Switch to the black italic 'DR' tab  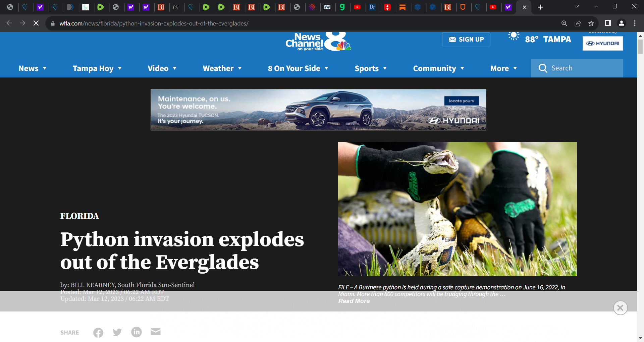(x=176, y=7)
